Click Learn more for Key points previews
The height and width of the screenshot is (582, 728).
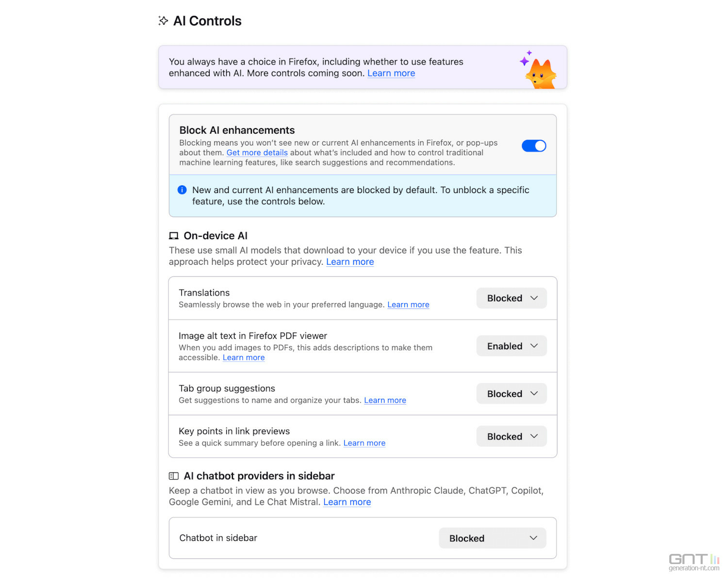364,443
